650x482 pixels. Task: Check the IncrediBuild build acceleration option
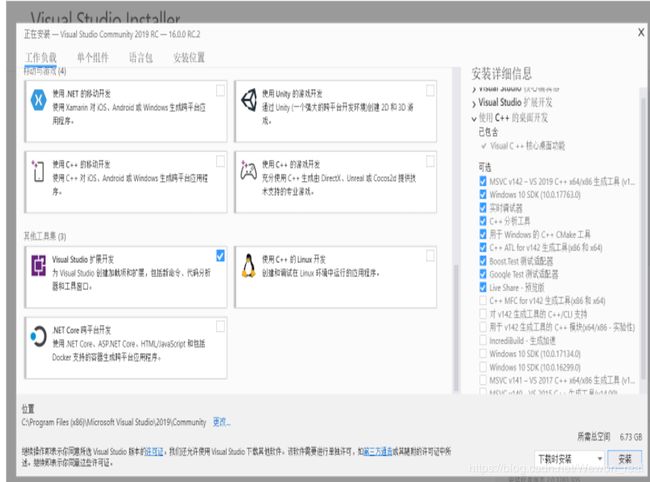tap(483, 340)
